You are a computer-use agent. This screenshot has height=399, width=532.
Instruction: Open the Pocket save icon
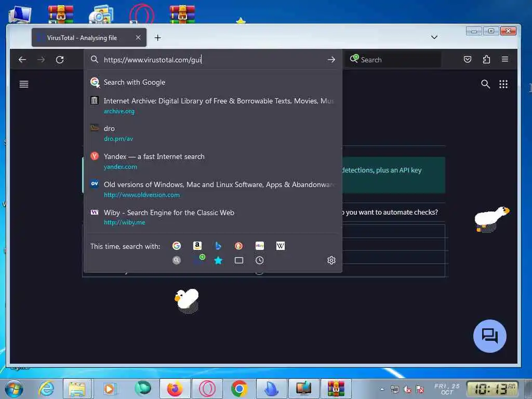[468, 59]
